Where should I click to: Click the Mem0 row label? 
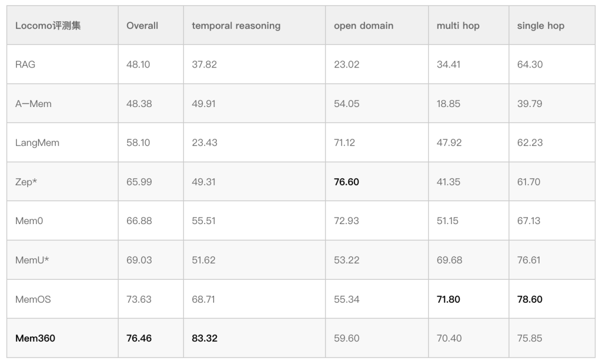click(29, 221)
